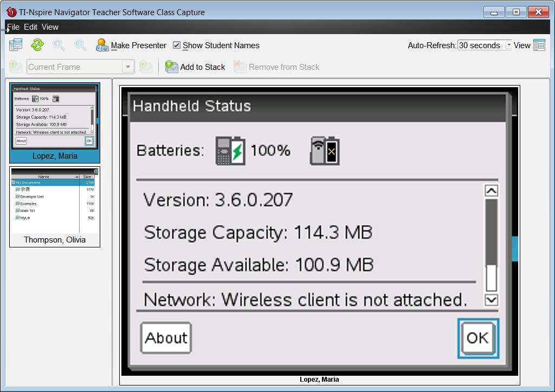Open the View menu
555x392 pixels.
coord(50,27)
